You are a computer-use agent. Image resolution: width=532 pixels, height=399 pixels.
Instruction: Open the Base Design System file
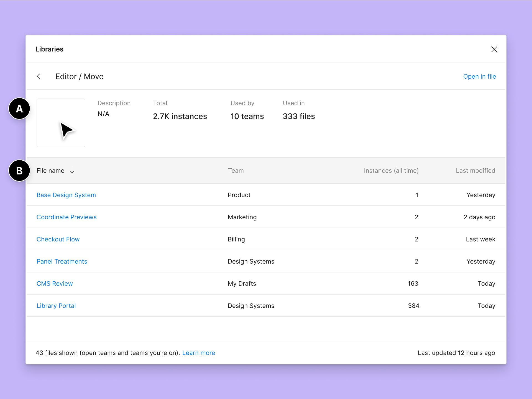pos(66,195)
